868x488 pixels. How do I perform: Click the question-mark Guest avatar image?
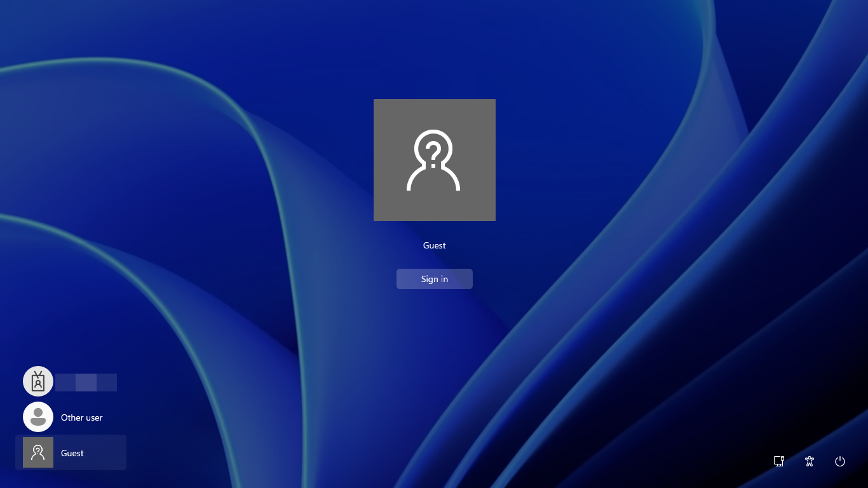pyautogui.click(x=435, y=159)
